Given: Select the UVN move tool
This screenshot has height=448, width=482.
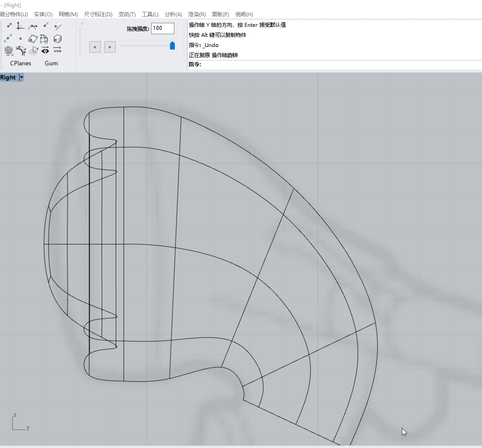Looking at the screenshot, I should click(57, 50).
